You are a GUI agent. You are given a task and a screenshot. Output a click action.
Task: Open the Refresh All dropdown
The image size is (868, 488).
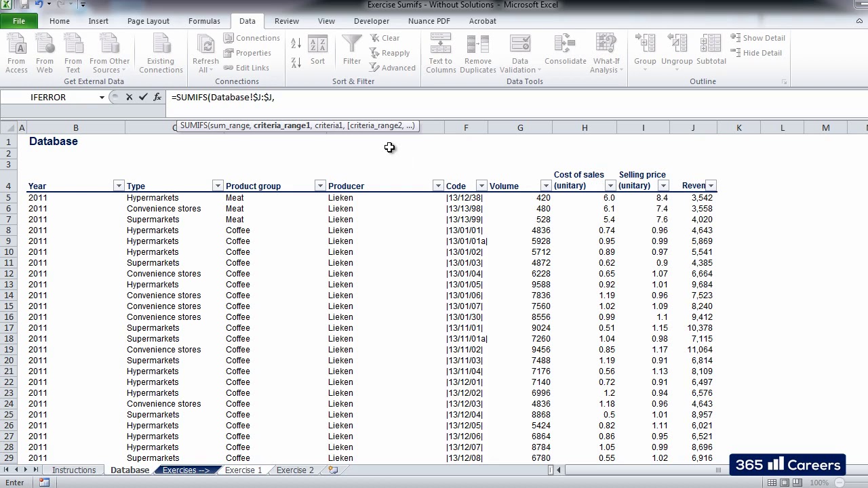pyautogui.click(x=205, y=53)
